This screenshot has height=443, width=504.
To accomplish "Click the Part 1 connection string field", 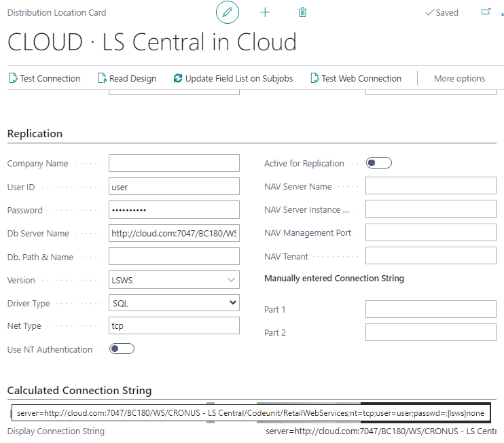I will point(431,310).
